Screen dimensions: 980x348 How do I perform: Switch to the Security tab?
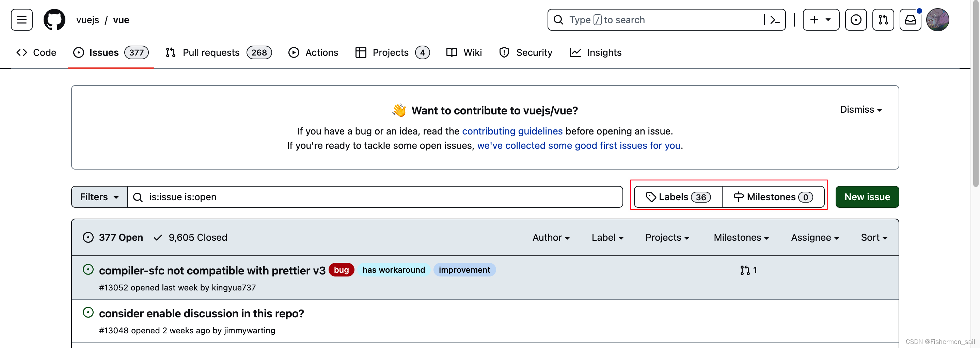(x=525, y=52)
